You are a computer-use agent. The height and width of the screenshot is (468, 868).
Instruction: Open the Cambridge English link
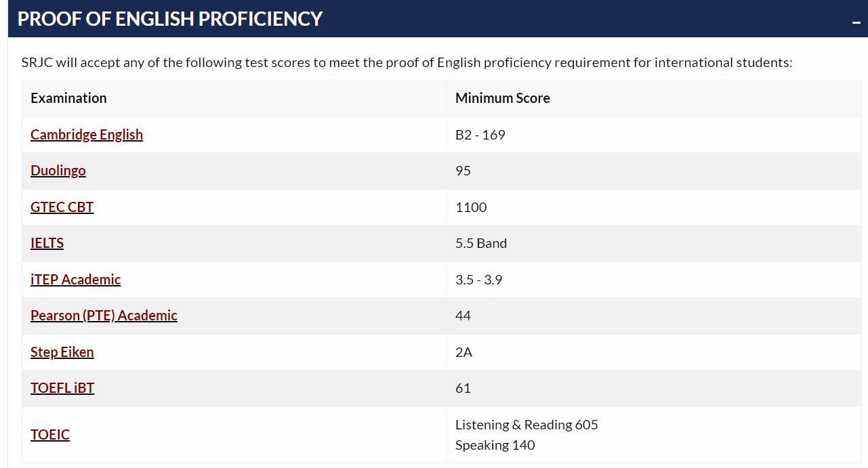[x=87, y=135]
